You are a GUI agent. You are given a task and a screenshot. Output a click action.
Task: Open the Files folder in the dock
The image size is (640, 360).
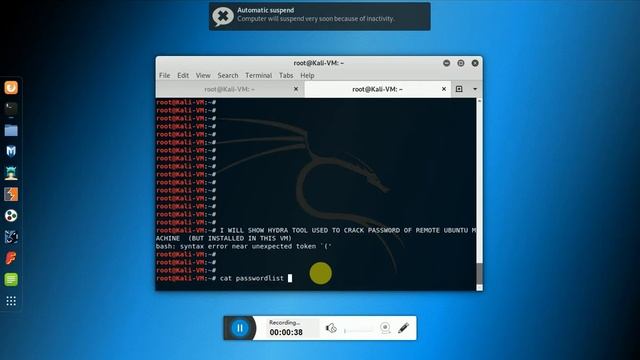click(x=11, y=130)
